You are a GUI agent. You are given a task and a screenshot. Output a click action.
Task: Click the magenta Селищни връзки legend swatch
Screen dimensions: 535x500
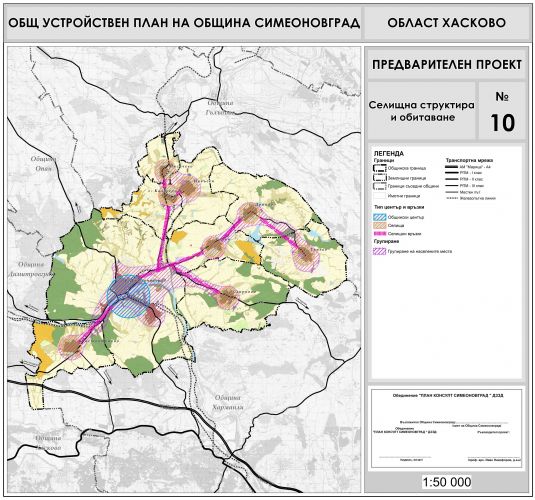coord(380,234)
